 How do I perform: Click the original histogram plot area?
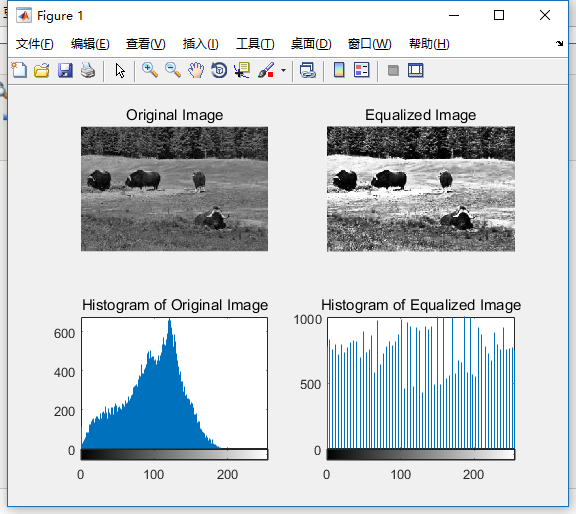tap(174, 383)
